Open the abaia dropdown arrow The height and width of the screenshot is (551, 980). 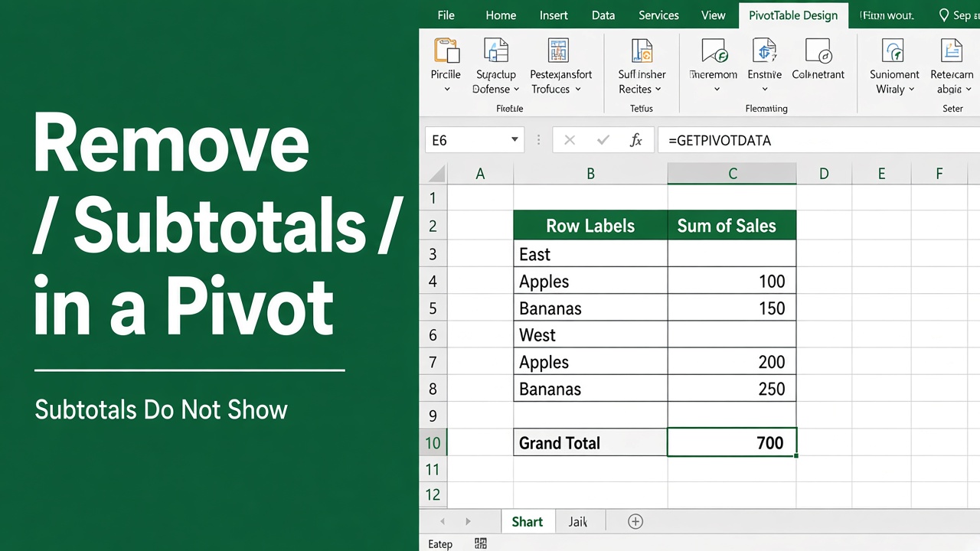click(968, 90)
